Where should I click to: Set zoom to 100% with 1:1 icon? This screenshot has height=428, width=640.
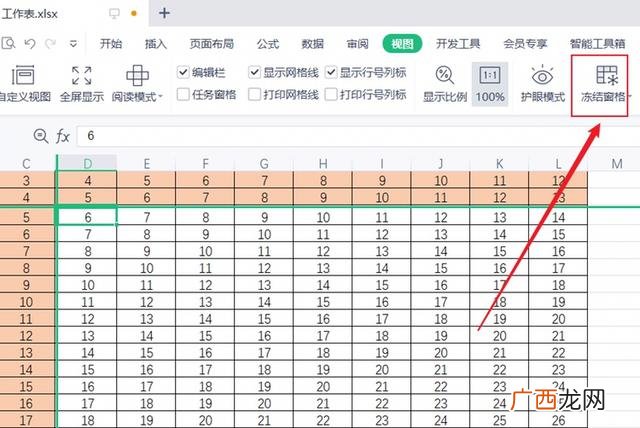pos(490,84)
